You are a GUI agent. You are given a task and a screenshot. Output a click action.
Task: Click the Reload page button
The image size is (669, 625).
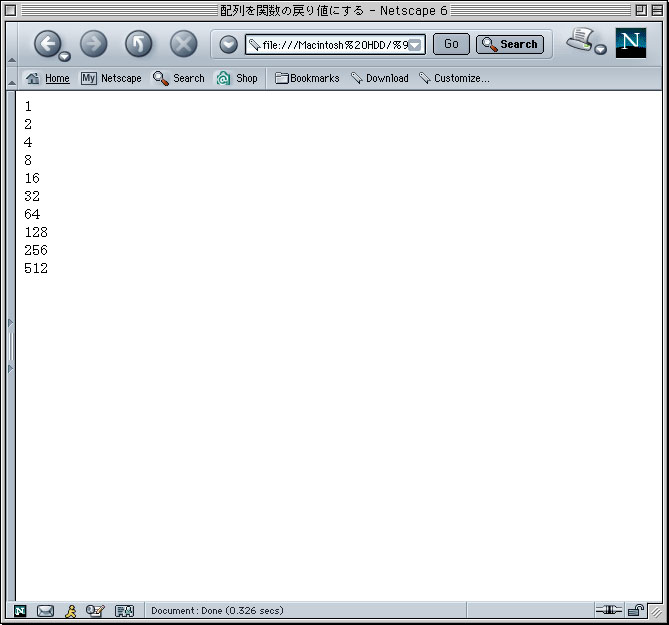tap(138, 44)
